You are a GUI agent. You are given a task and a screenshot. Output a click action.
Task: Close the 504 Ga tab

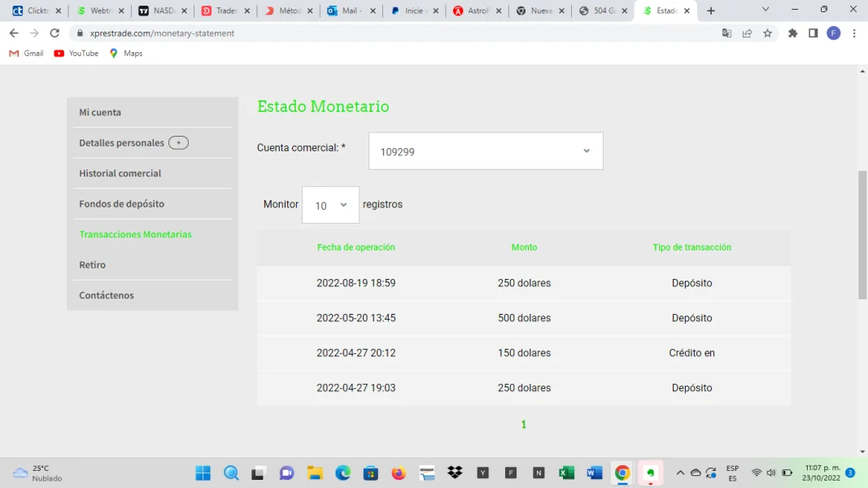point(625,11)
